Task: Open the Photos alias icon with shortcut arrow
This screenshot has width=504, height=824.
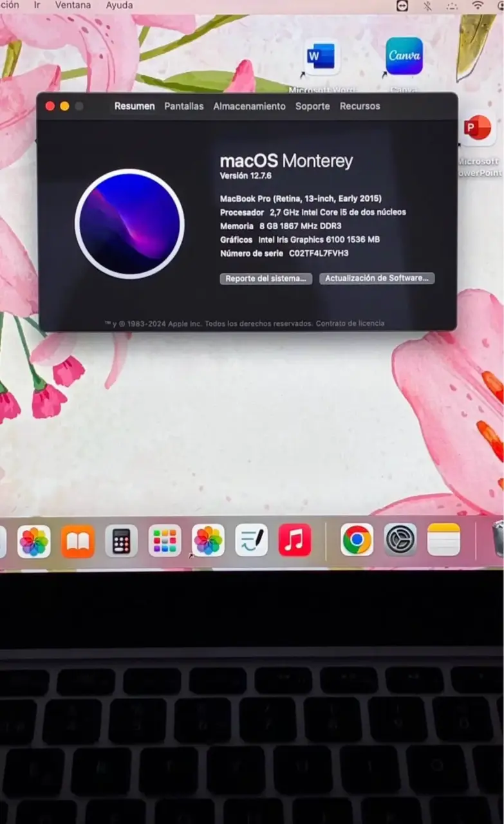Action: [x=208, y=541]
